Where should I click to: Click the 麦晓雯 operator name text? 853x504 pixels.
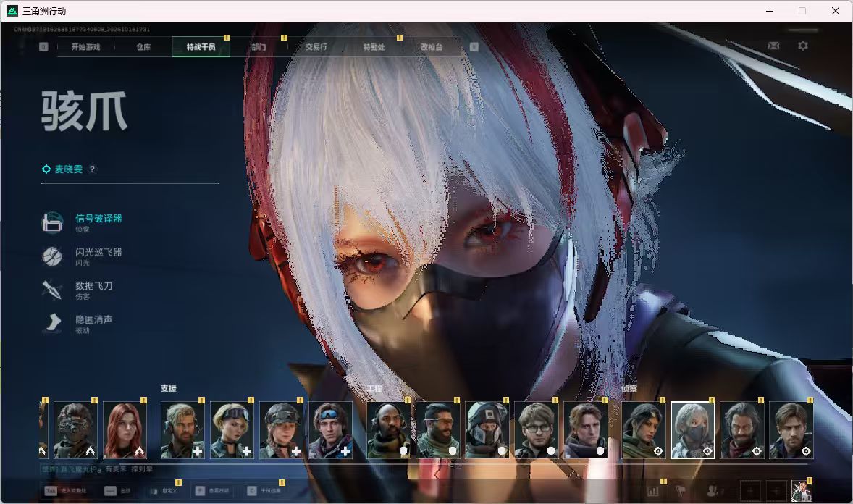(69, 169)
